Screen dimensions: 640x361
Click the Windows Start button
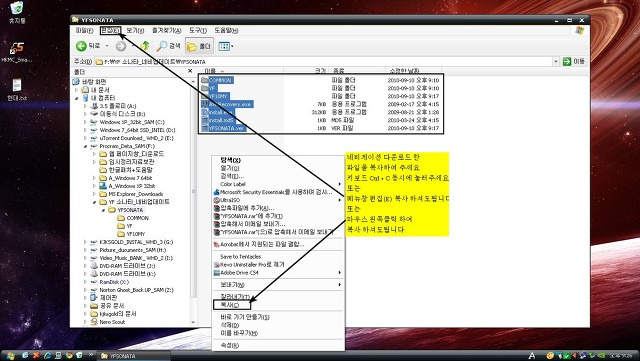(x=10, y=356)
